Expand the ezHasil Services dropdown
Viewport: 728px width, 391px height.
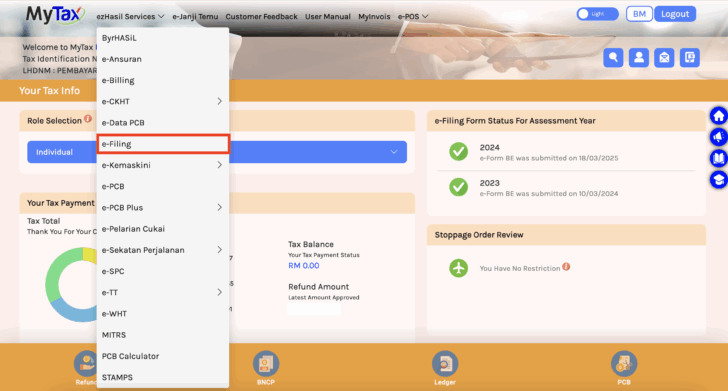[130, 16]
